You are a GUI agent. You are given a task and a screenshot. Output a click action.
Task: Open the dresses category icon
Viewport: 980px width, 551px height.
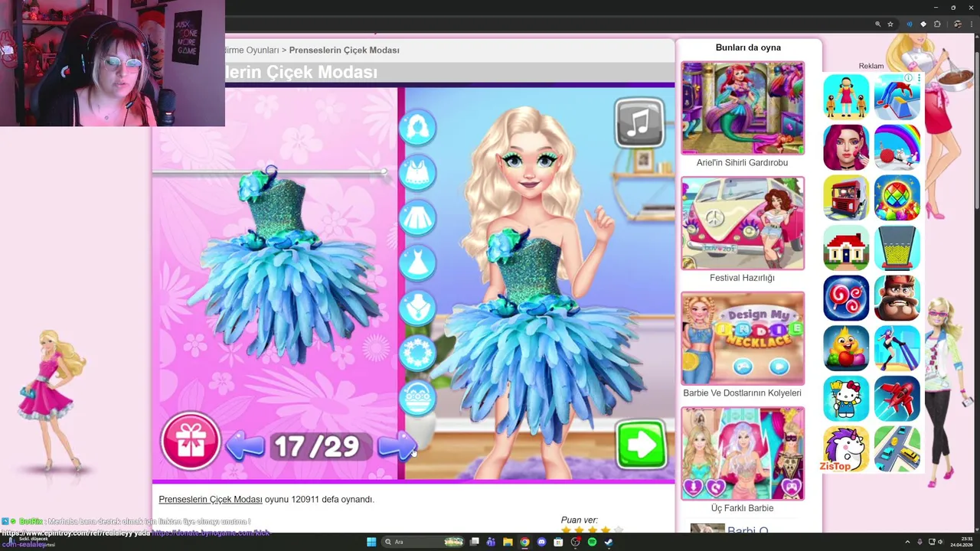[x=417, y=262]
